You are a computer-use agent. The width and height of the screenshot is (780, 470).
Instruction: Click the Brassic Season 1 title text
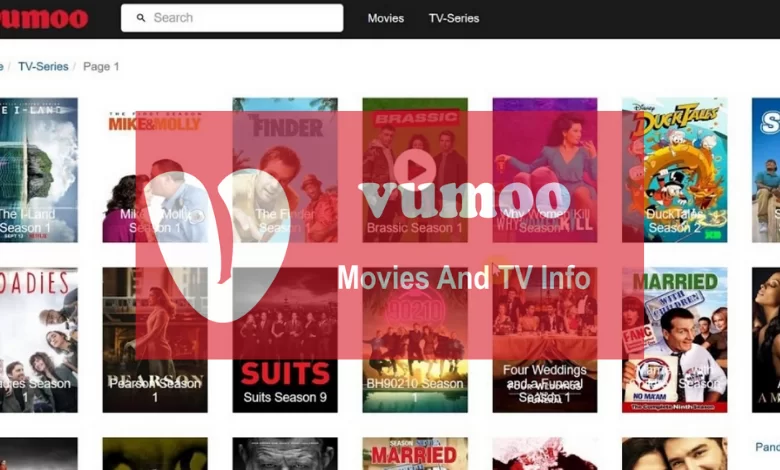coord(415,228)
